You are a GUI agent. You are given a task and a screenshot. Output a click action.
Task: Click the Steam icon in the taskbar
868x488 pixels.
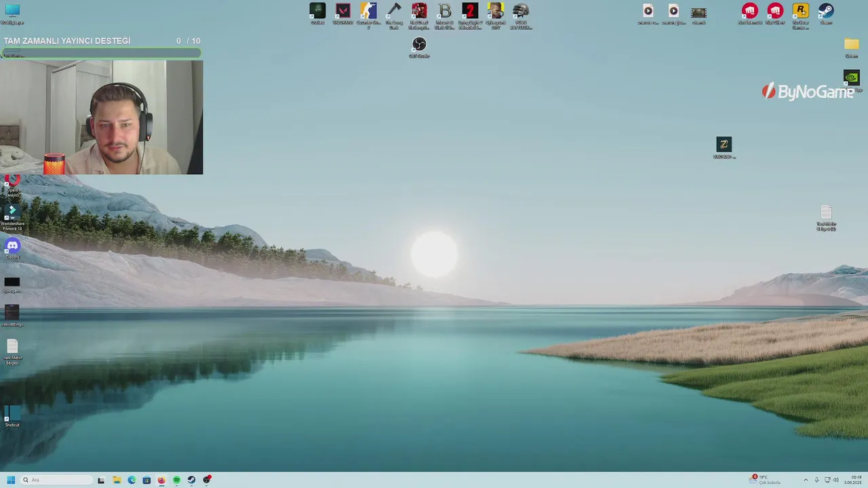pos(192,480)
